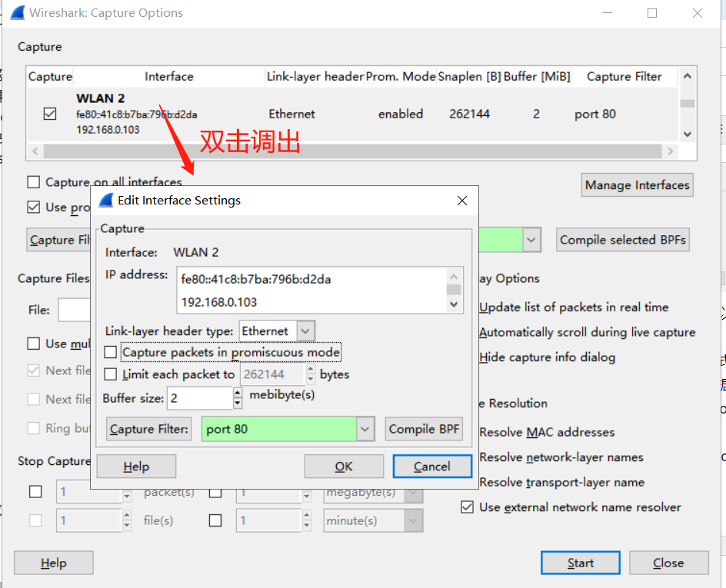
Task: Open the megabyte(s) unit dropdown
Action: coord(413,495)
